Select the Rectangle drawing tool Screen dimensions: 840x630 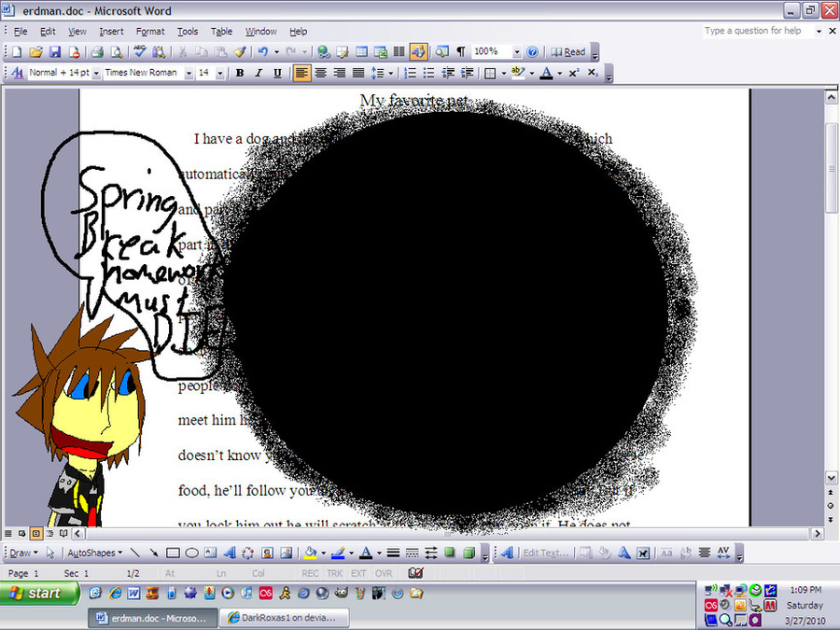click(173, 553)
